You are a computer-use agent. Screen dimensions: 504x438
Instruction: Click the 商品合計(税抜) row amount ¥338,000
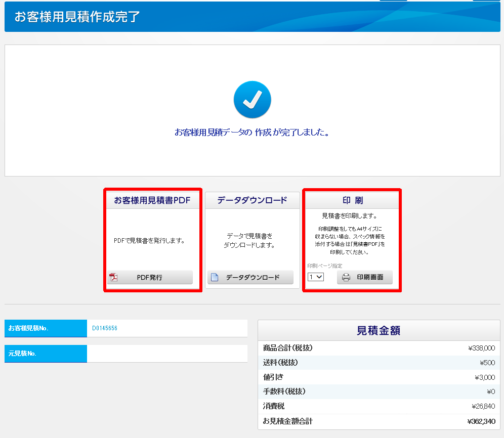pos(481,348)
